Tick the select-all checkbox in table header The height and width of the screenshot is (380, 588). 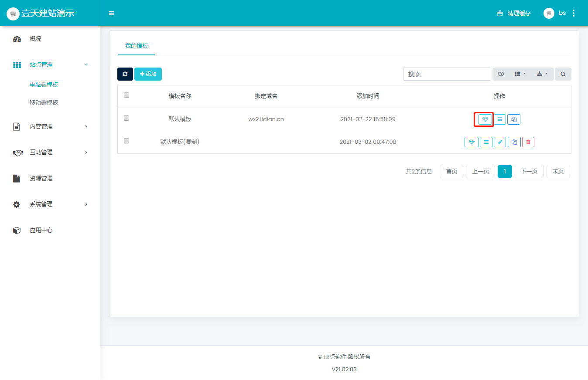tap(126, 95)
